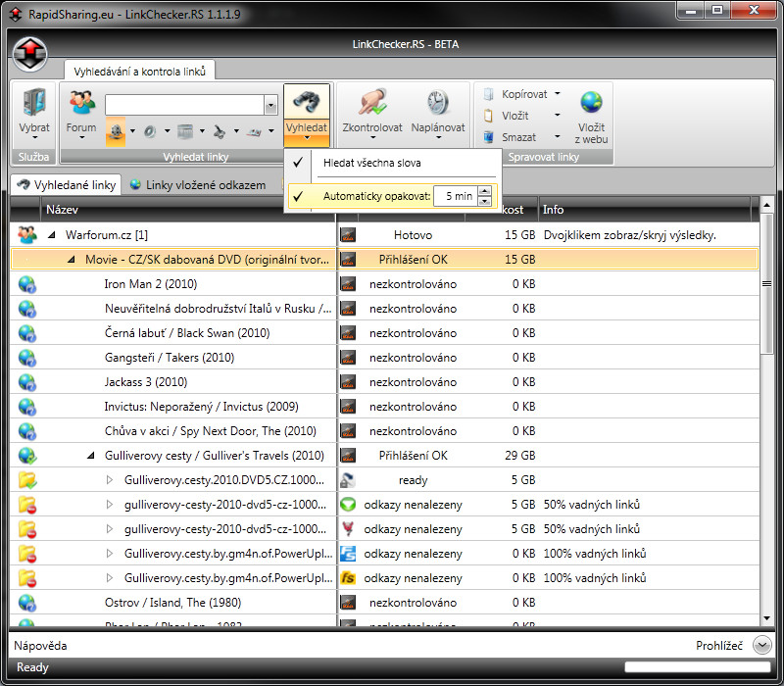Click the globe icon beside Jackass 3

(x=27, y=382)
